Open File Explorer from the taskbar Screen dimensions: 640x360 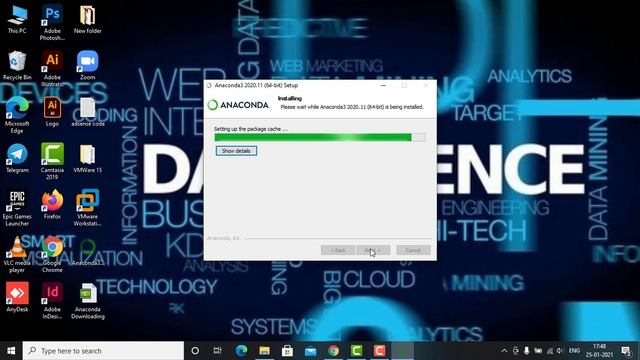[264, 351]
